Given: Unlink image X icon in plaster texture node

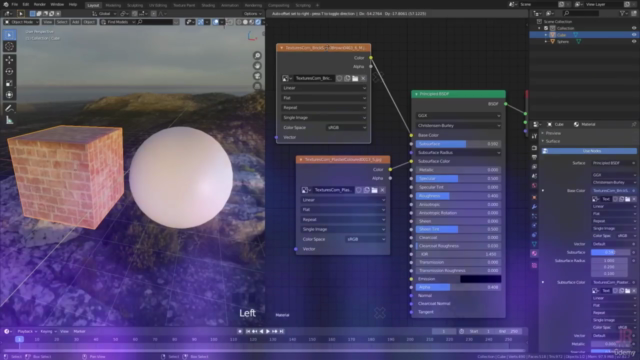Looking at the screenshot, I should (382, 190).
